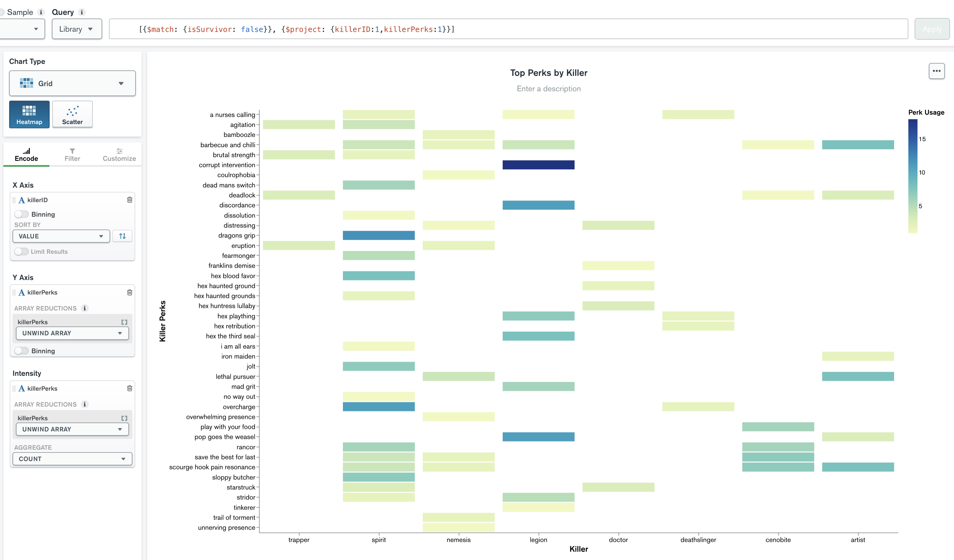The height and width of the screenshot is (560, 954).
Task: Toggle the sort order for X Axis values
Action: pyautogui.click(x=122, y=236)
